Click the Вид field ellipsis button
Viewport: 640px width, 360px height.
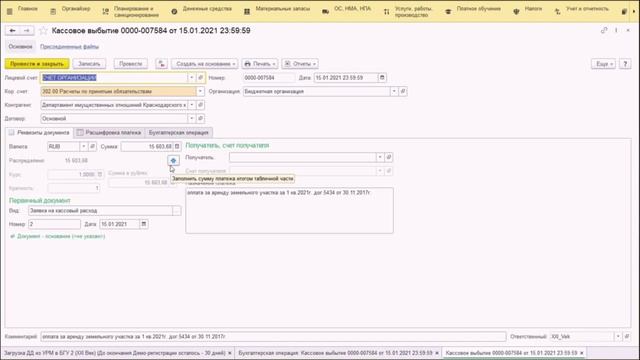(176, 211)
